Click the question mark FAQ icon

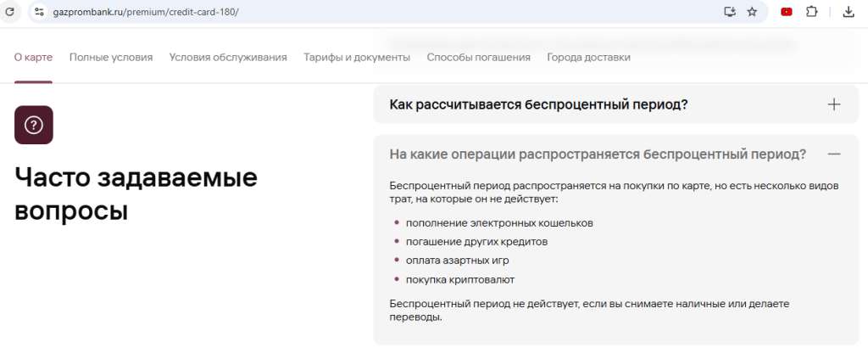[x=34, y=125]
